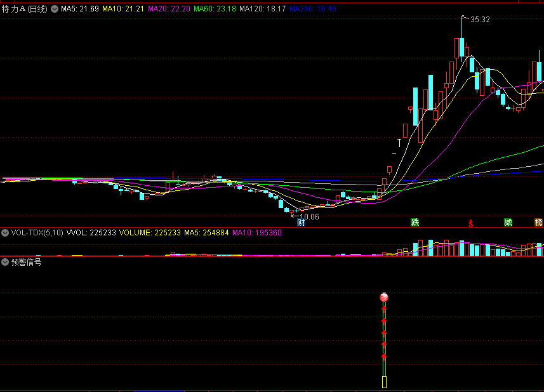Click the red S event marker
The height and width of the screenshot is (392, 544).
coord(471,223)
